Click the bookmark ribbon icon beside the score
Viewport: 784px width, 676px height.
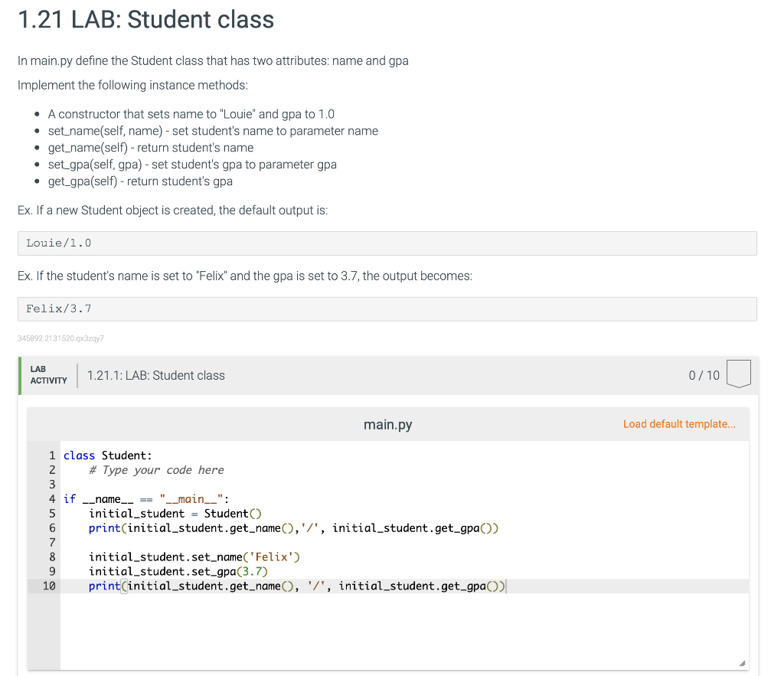[x=738, y=374]
